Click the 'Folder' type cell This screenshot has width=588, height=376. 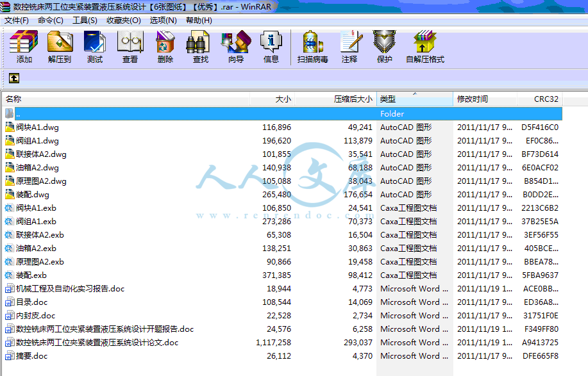pos(392,114)
